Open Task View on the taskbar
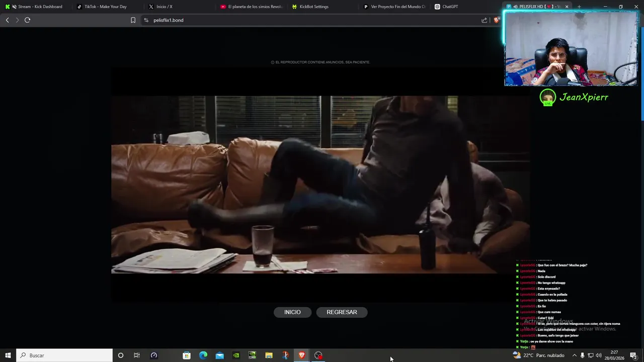 [x=136, y=355]
